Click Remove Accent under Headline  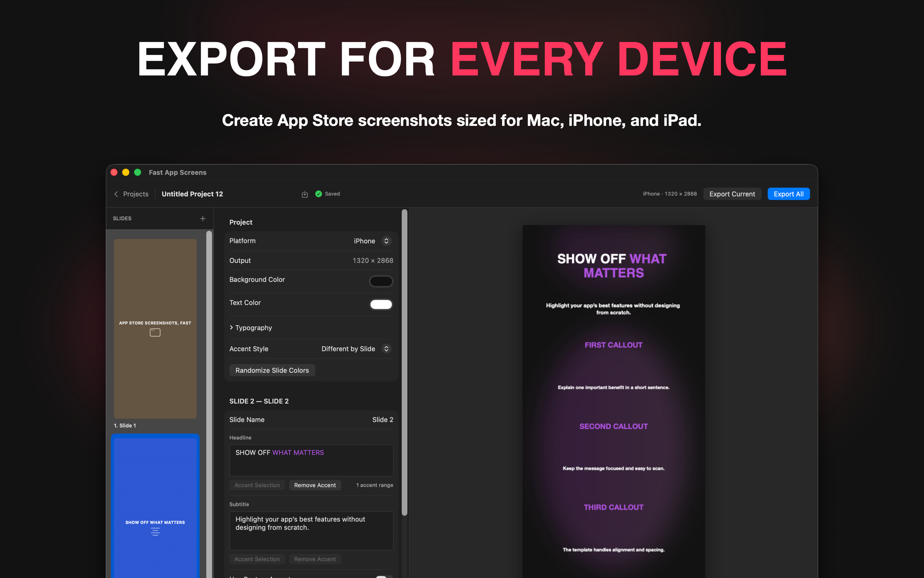315,485
